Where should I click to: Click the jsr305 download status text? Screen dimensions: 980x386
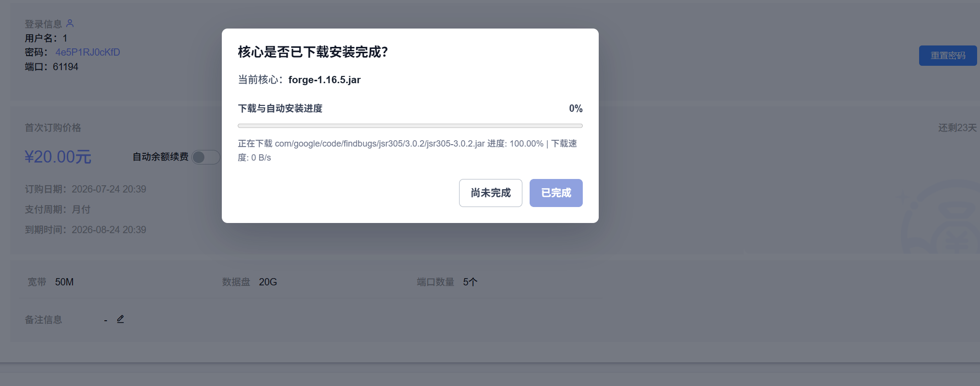[x=407, y=150]
